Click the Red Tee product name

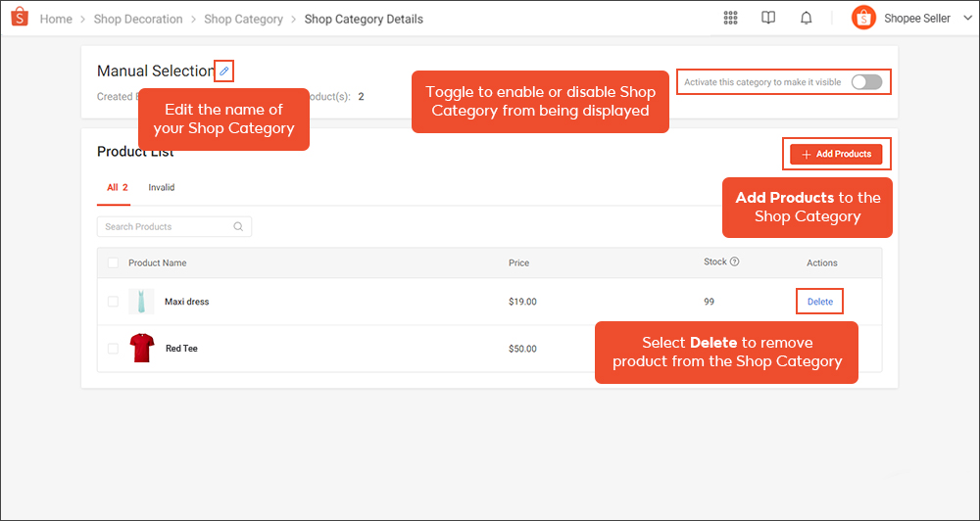pos(182,349)
